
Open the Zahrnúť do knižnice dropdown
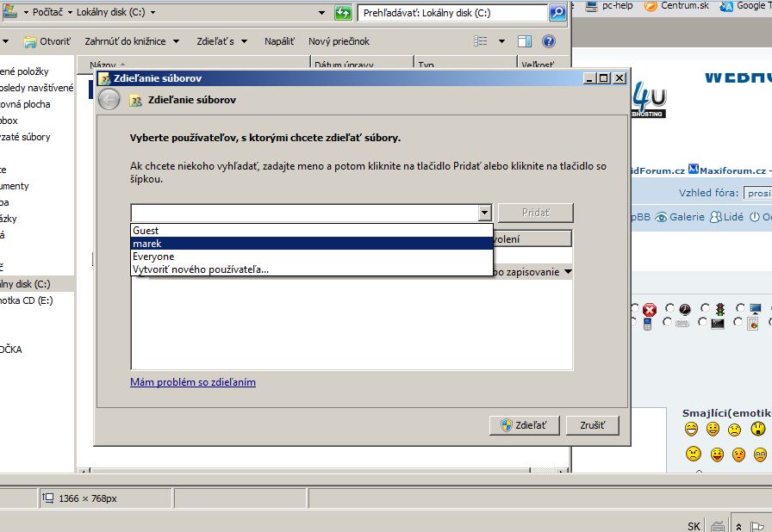[x=132, y=41]
